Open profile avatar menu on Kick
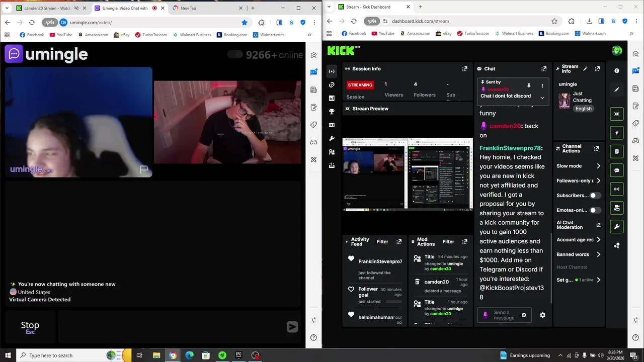This screenshot has height=362, width=644. (x=617, y=51)
